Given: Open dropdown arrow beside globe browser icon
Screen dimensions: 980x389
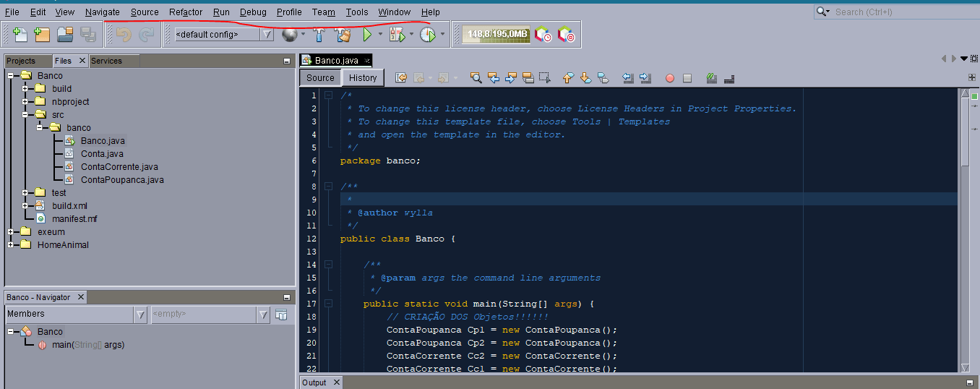Looking at the screenshot, I should coord(303,34).
